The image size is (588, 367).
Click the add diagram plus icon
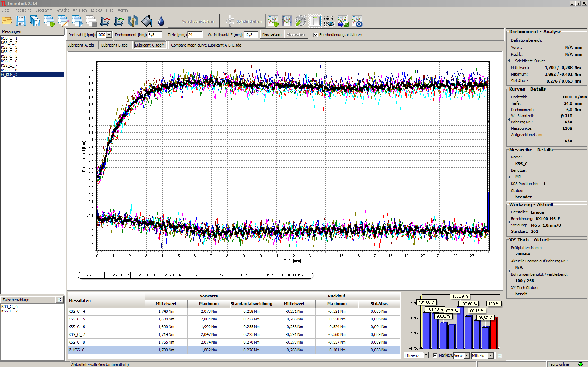273,21
